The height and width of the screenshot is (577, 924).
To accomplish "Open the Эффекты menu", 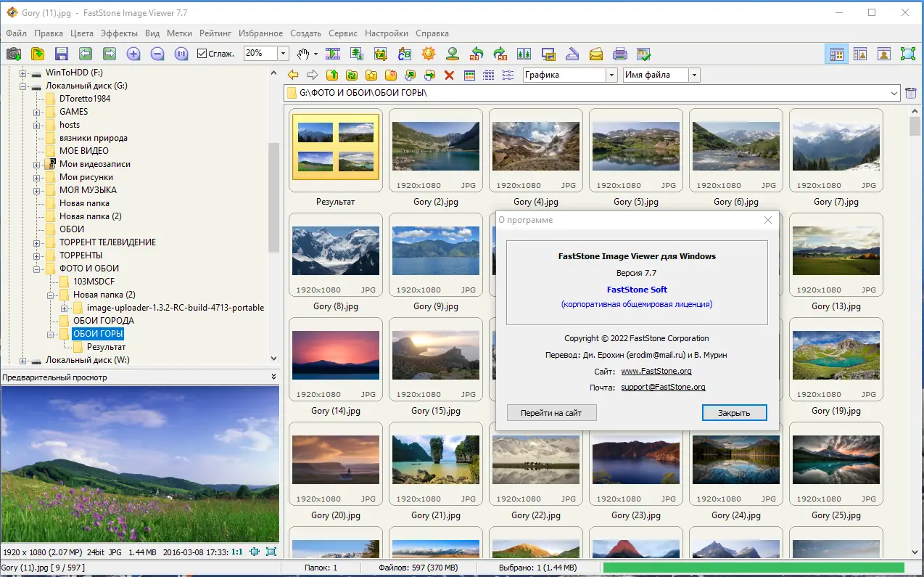I will (x=120, y=33).
